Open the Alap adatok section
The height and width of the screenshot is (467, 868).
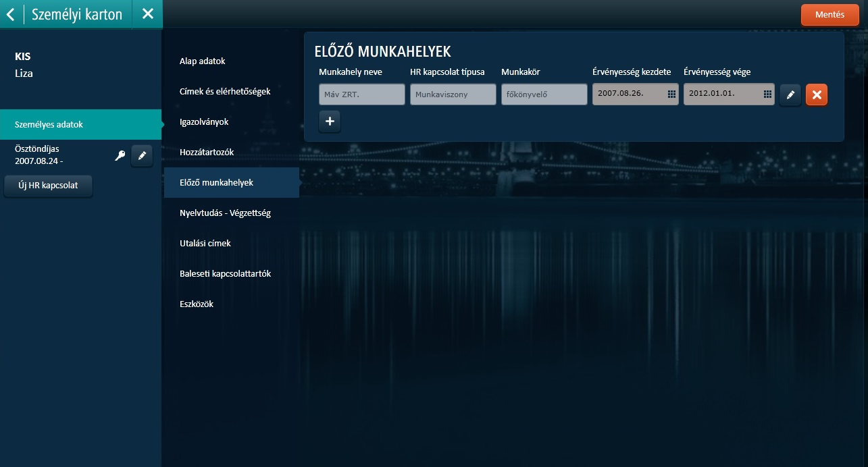click(202, 61)
